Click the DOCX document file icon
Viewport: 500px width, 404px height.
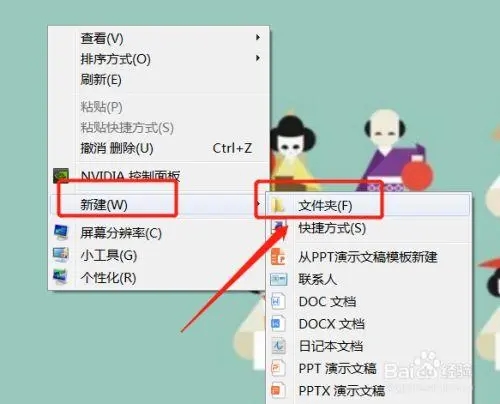point(278,324)
